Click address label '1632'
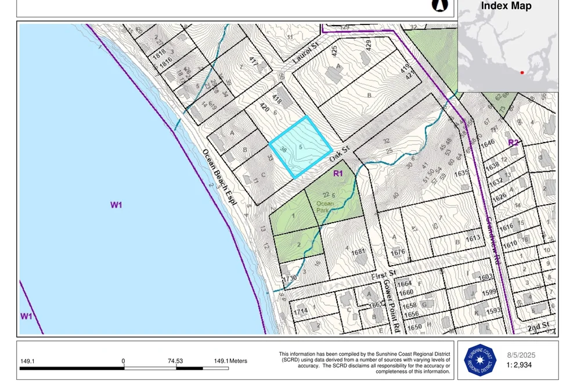 pyautogui.click(x=495, y=182)
